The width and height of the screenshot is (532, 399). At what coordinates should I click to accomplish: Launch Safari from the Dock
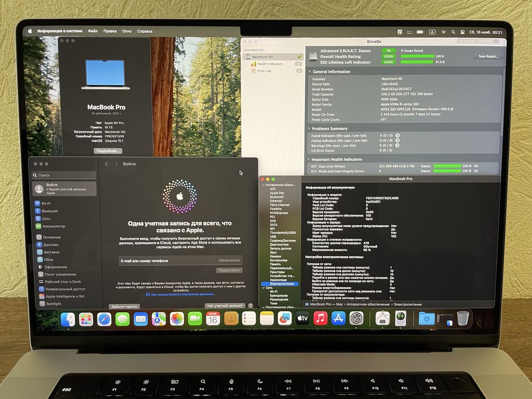(104, 319)
